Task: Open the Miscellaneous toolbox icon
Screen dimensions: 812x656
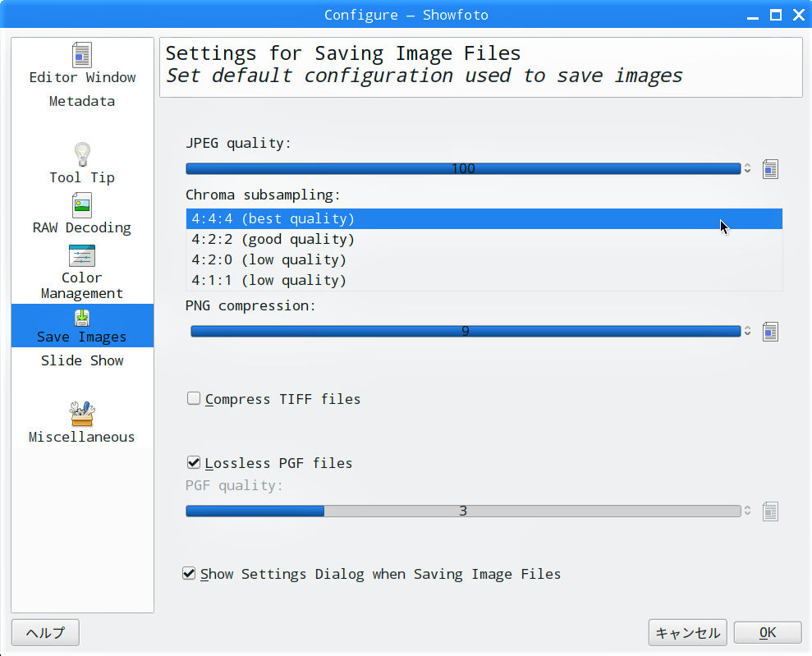Action: tap(82, 414)
